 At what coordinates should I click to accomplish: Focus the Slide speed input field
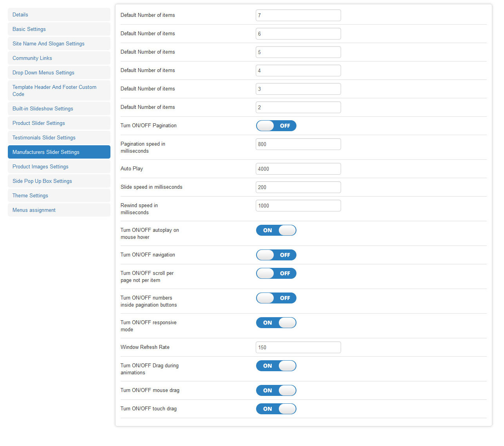[x=298, y=187]
